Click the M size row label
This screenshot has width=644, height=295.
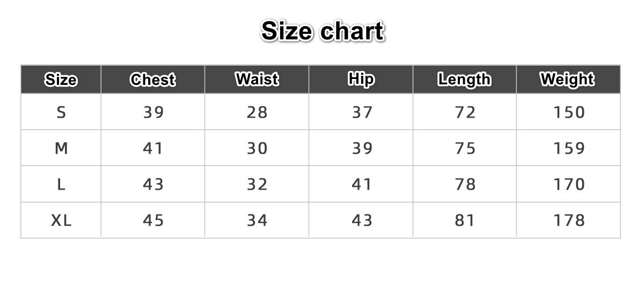(x=61, y=148)
